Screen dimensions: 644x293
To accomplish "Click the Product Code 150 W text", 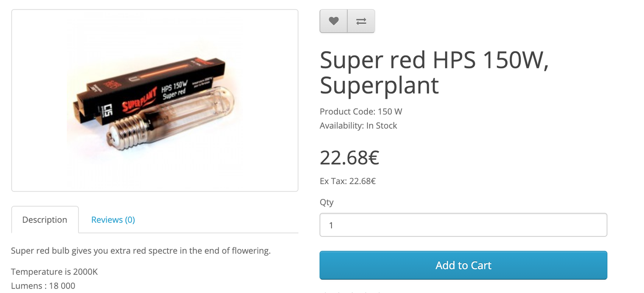I will click(361, 112).
